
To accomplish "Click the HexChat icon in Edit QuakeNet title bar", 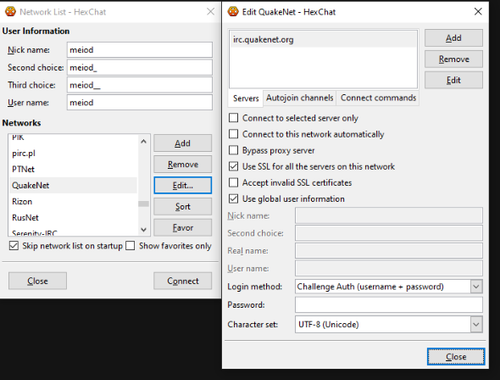I will pos(233,12).
